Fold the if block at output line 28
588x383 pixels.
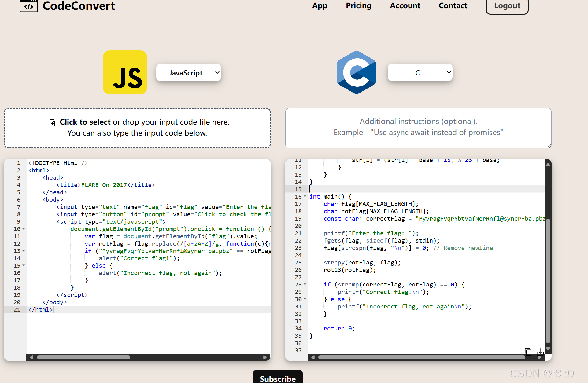click(305, 284)
